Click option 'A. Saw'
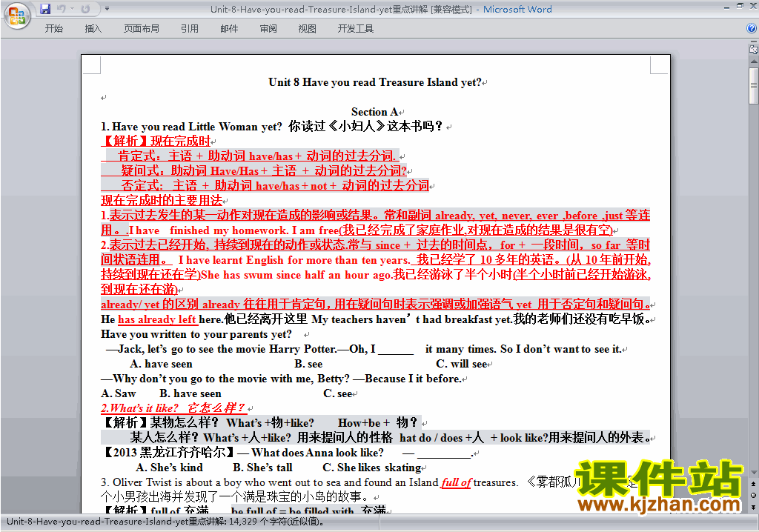This screenshot has height=532, width=759. (118, 393)
